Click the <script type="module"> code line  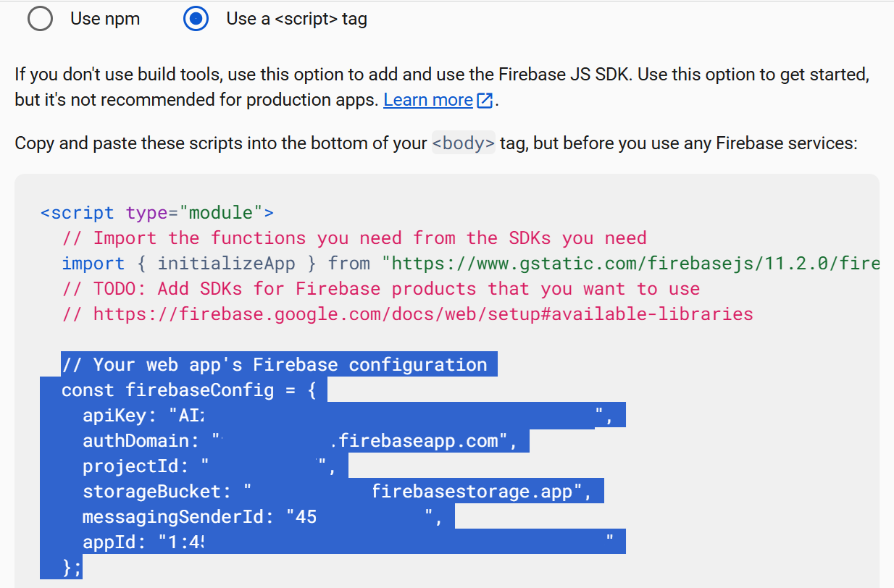coord(157,213)
